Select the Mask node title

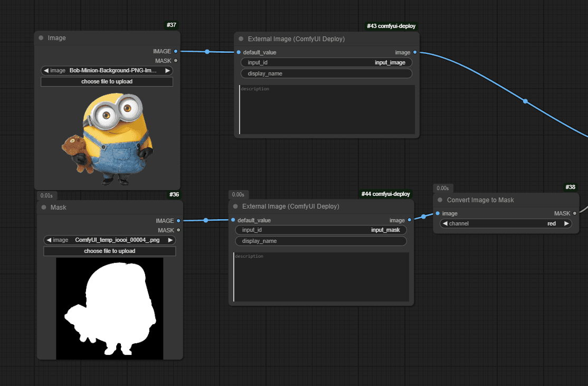click(x=59, y=208)
